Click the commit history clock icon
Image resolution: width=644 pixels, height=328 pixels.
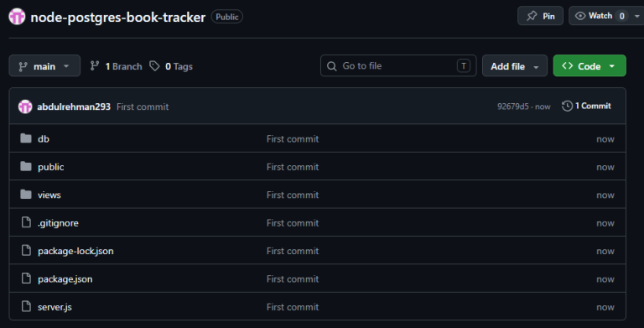pos(567,106)
